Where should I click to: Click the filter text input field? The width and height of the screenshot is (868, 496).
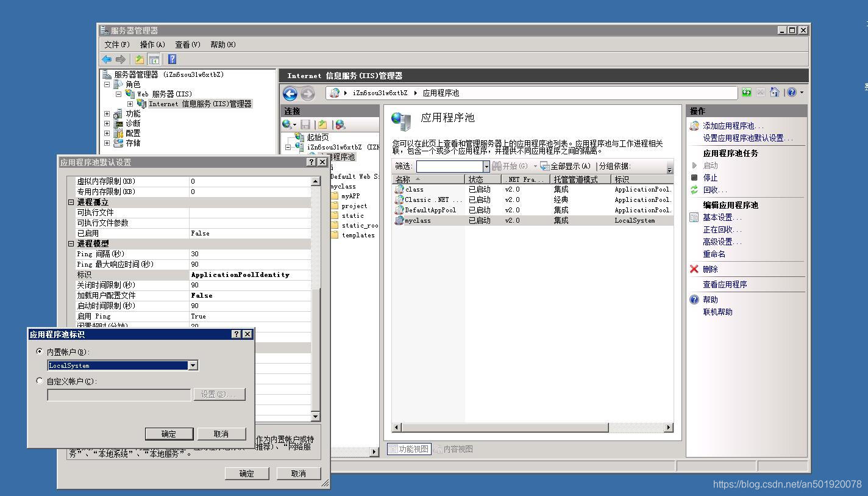[x=450, y=166]
